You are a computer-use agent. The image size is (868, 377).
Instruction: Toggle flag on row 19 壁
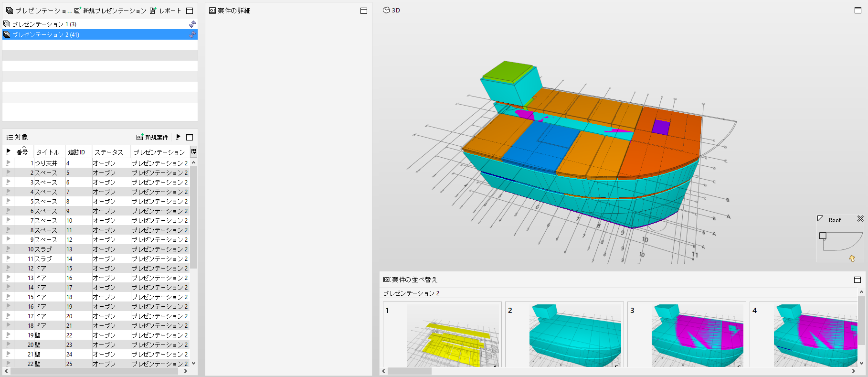[x=8, y=335]
